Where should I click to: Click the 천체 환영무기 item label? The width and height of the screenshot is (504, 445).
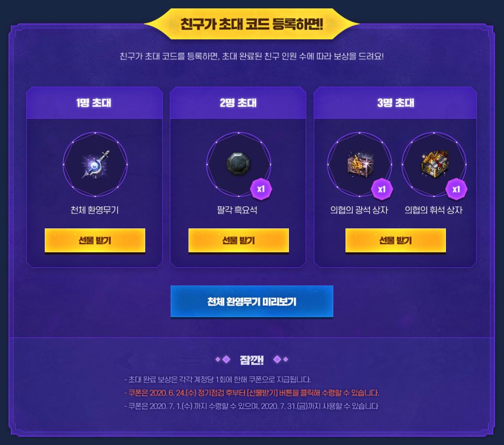(95, 210)
